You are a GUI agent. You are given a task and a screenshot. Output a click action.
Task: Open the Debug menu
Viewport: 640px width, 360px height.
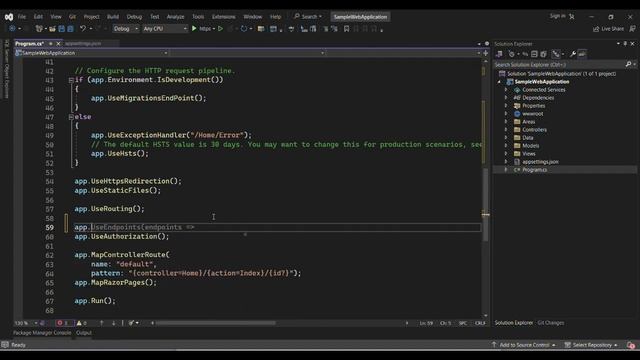(x=134, y=17)
